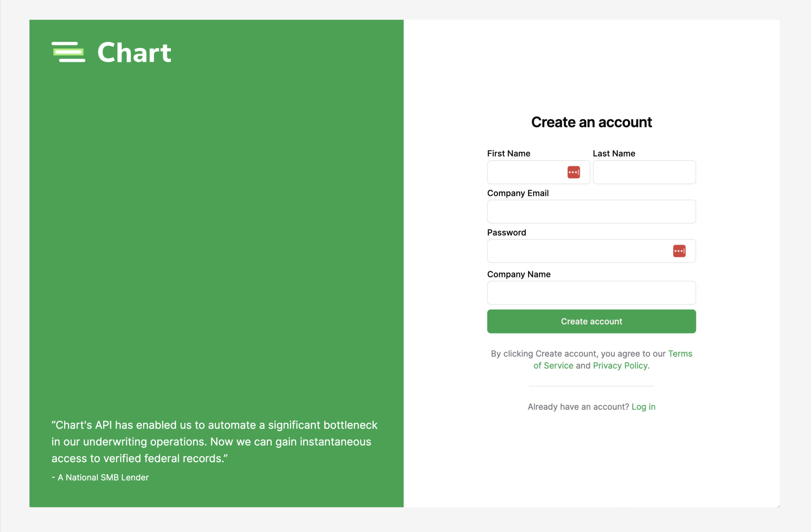This screenshot has width=811, height=532.
Task: Follow the Log in link
Action: coord(643,407)
